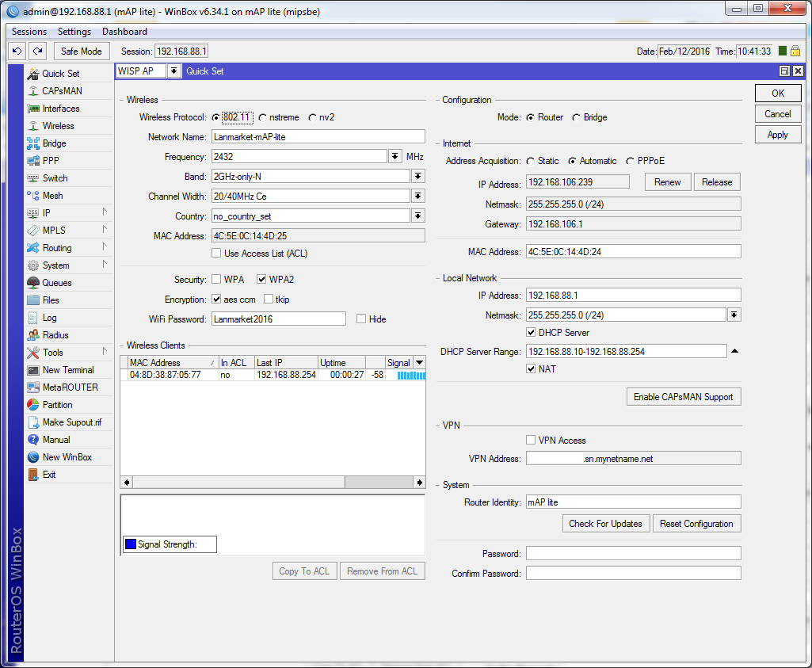Open the Dashboard menu
The width and height of the screenshot is (812, 668).
point(124,32)
